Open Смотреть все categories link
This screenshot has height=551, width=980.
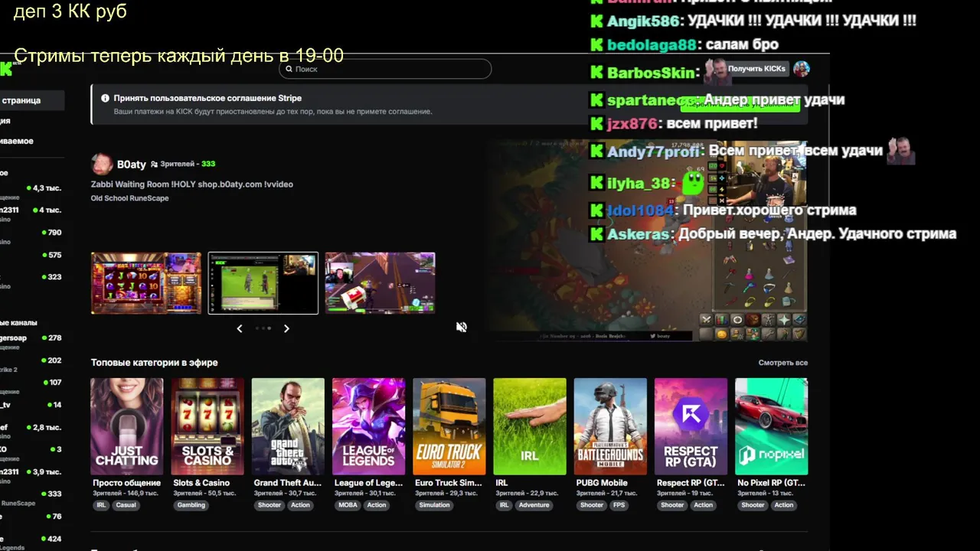pyautogui.click(x=782, y=363)
